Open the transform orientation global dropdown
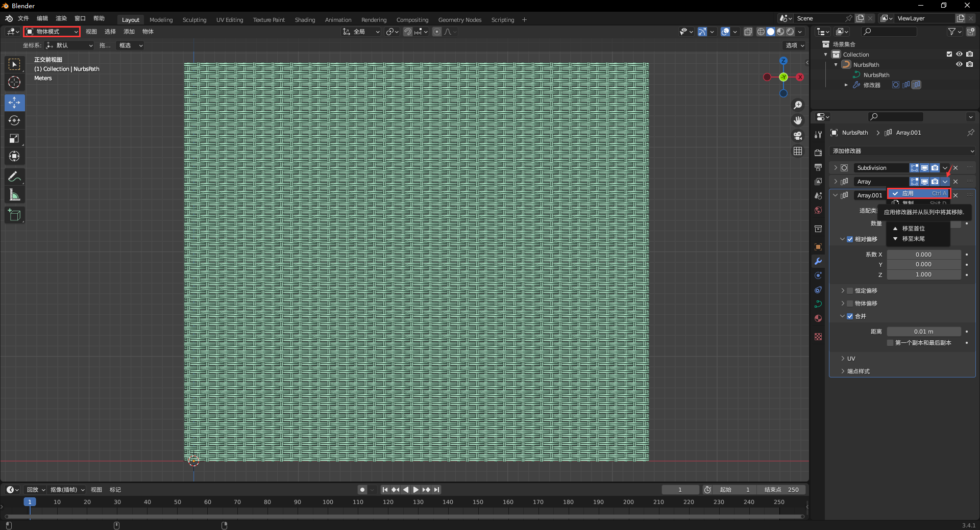 pos(361,32)
